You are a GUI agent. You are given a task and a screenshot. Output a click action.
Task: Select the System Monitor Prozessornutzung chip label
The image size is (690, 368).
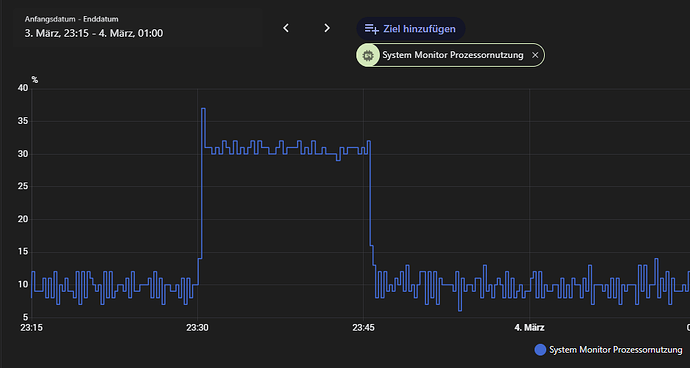point(453,55)
